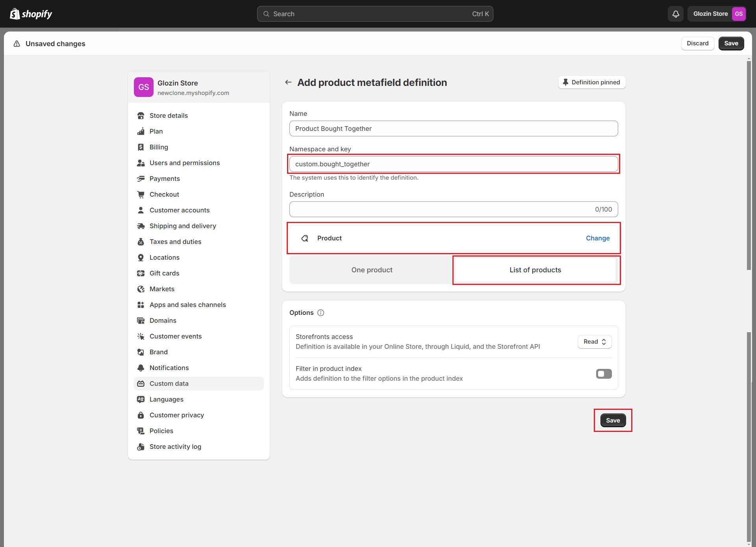Viewport: 756px width, 547px height.
Task: Open the Glozin Store account menu
Action: [717, 14]
